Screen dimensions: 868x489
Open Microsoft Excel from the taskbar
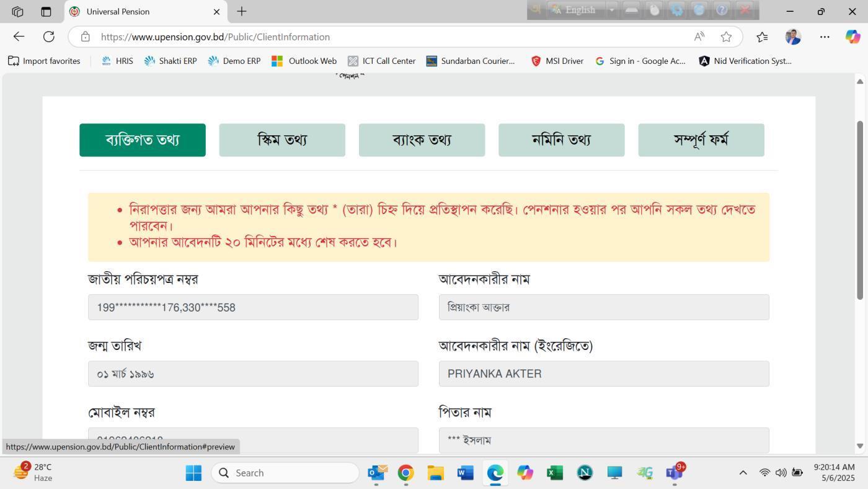[554, 473]
